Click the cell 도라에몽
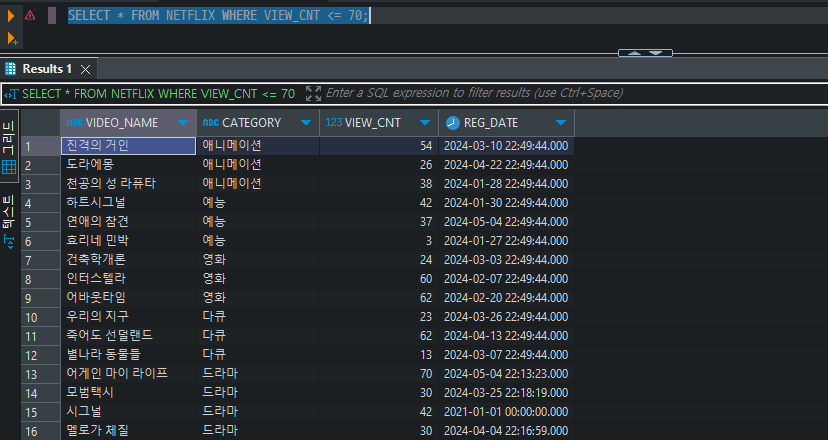828x440 pixels. [x=129, y=165]
